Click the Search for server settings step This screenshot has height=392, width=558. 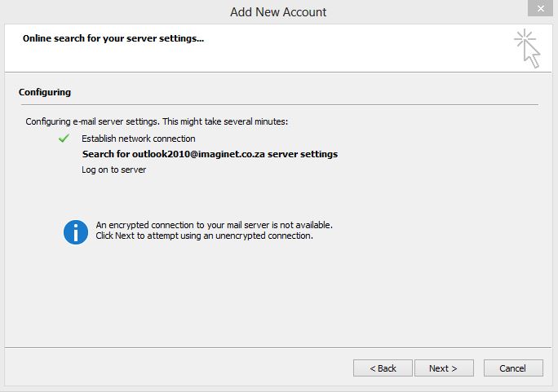pos(210,154)
